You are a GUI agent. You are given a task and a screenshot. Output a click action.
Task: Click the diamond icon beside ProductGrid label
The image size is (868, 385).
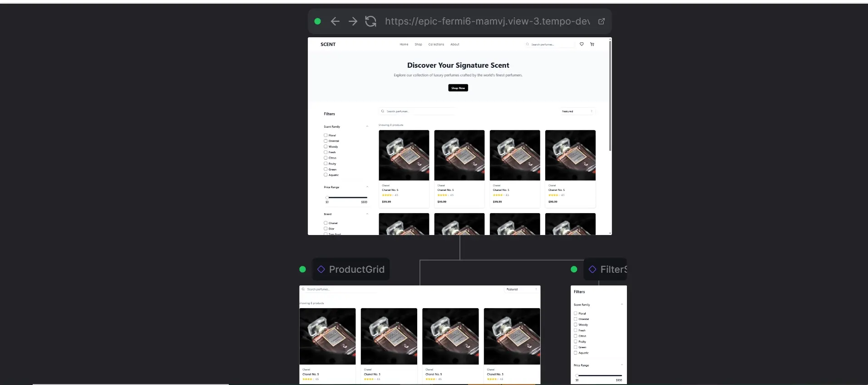[x=321, y=269]
